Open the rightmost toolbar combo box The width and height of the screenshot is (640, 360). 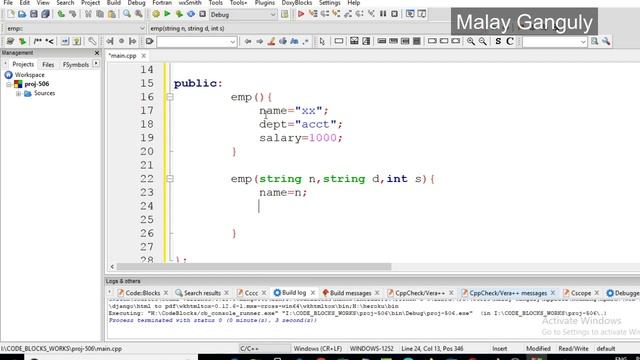554,42
